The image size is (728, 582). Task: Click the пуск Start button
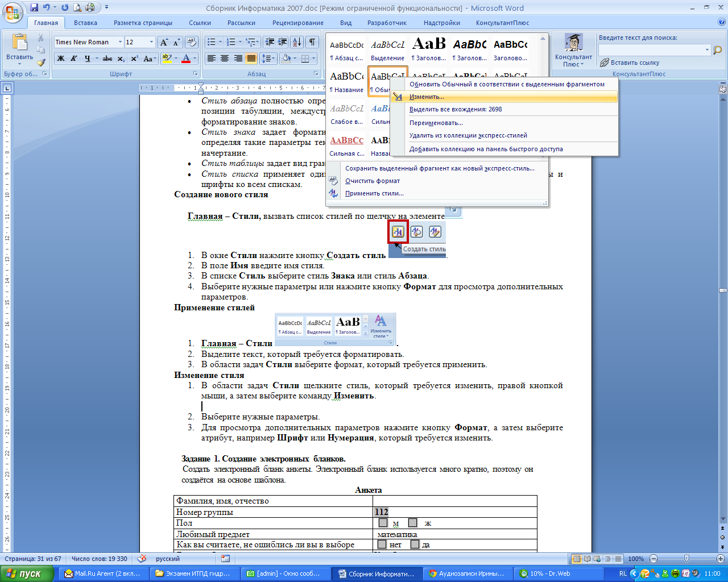coord(27,574)
